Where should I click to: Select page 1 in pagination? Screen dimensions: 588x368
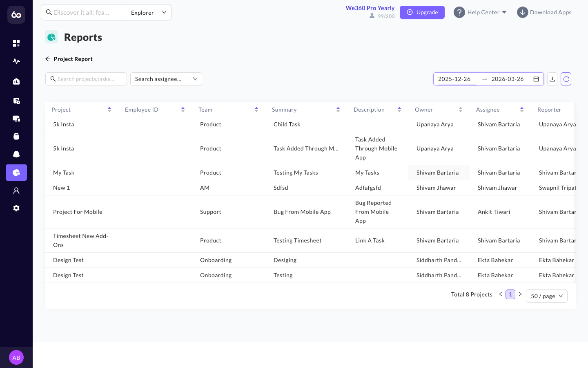pos(510,294)
